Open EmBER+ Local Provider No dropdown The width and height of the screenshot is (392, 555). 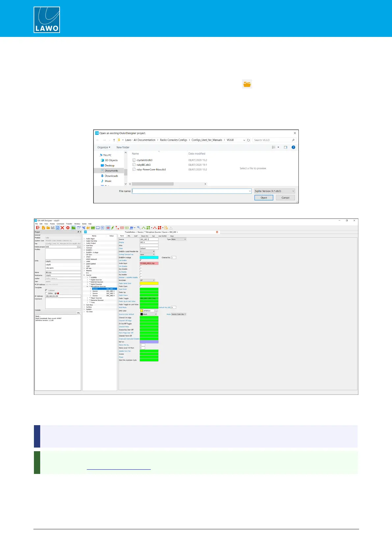click(x=147, y=251)
